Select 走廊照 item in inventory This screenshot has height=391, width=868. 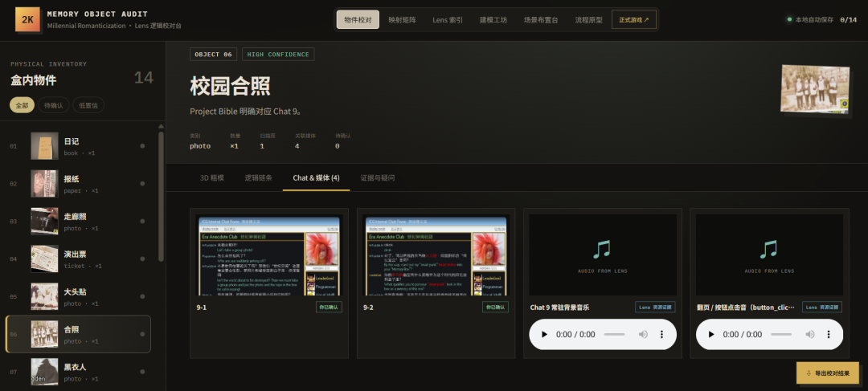(x=78, y=222)
